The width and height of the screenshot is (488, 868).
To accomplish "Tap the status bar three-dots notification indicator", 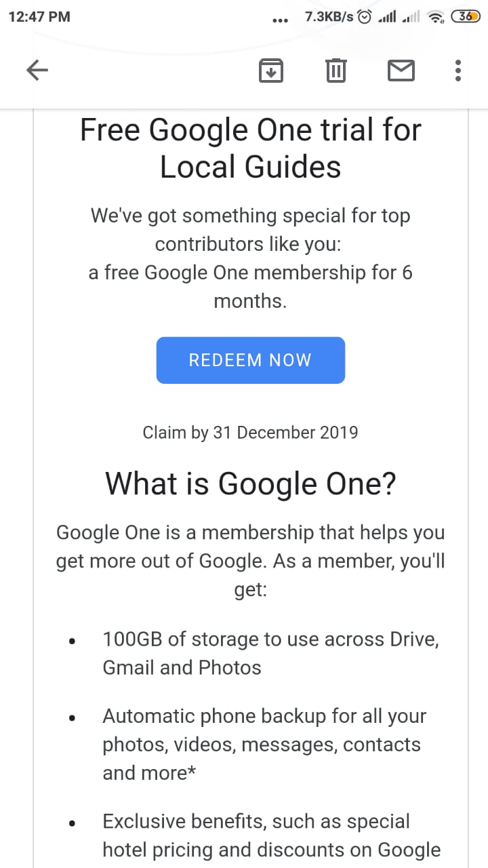I will pos(279,20).
